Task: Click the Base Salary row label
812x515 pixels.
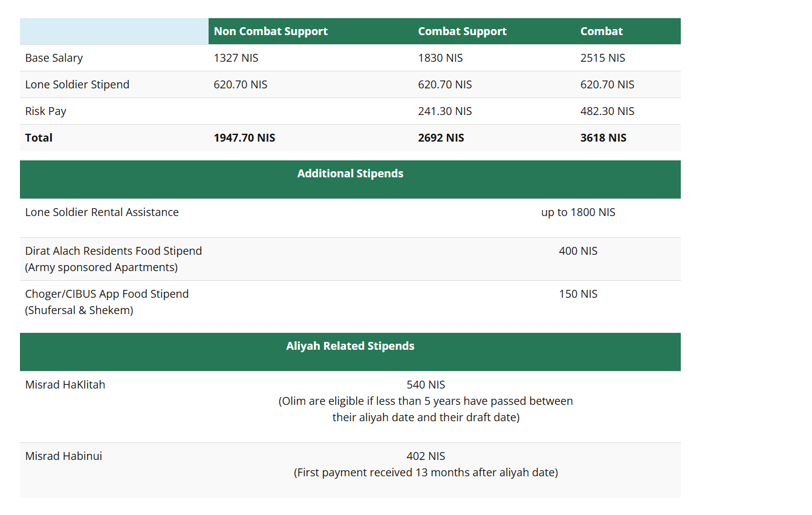Action: 54,58
